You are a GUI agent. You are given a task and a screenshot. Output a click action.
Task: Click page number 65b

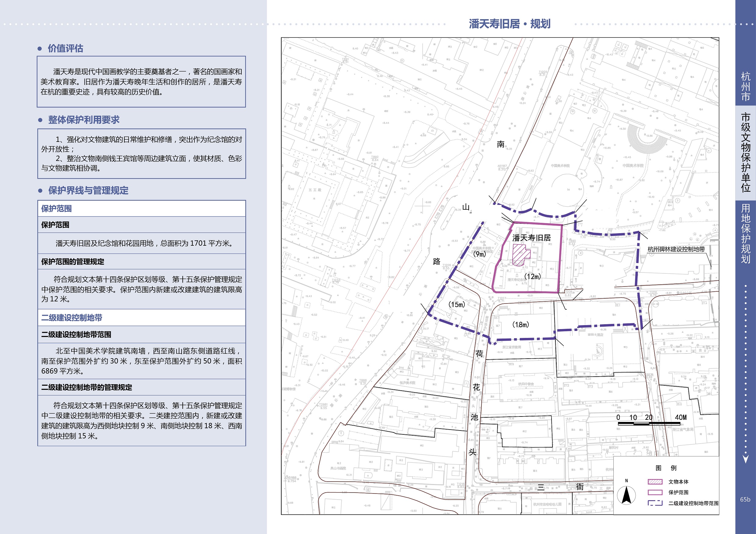(x=745, y=499)
